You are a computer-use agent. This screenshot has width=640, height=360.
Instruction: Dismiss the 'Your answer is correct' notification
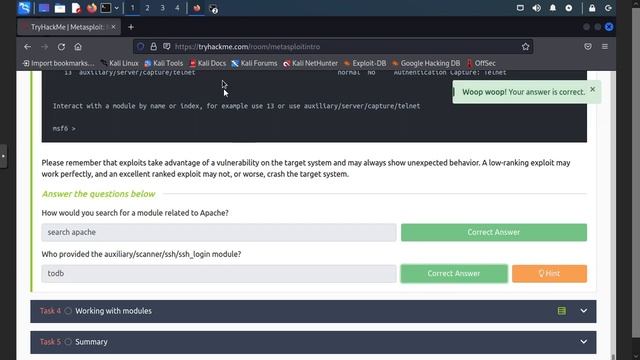(x=593, y=89)
